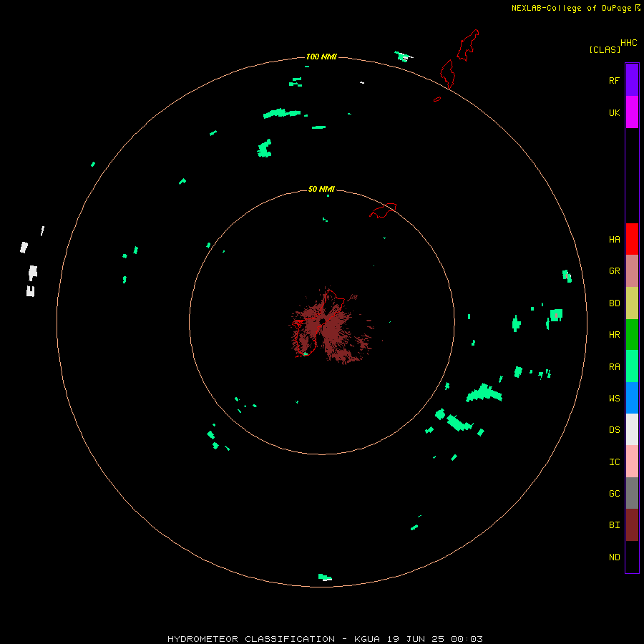Click the GR legend label
Viewport: 644px width, 644px height.
pyautogui.click(x=614, y=271)
